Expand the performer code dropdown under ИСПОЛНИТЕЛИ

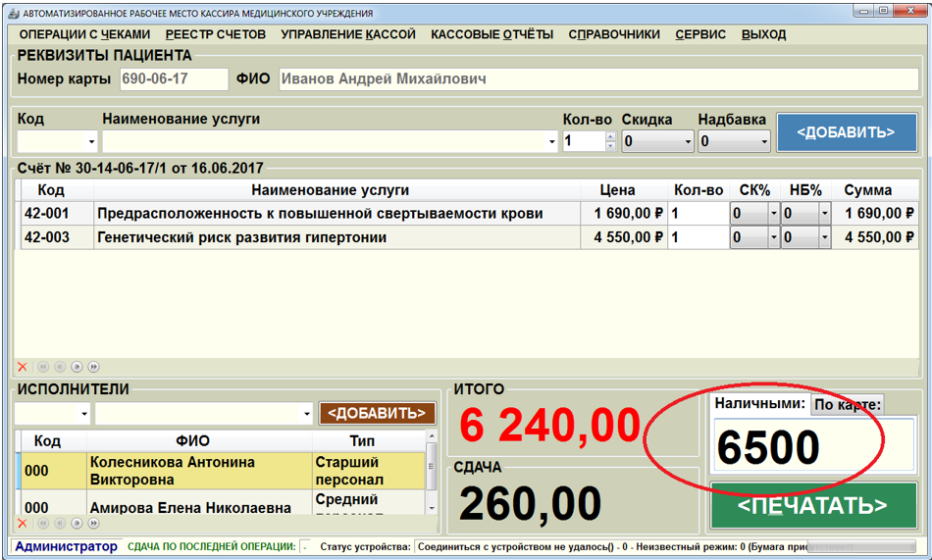tap(84, 413)
